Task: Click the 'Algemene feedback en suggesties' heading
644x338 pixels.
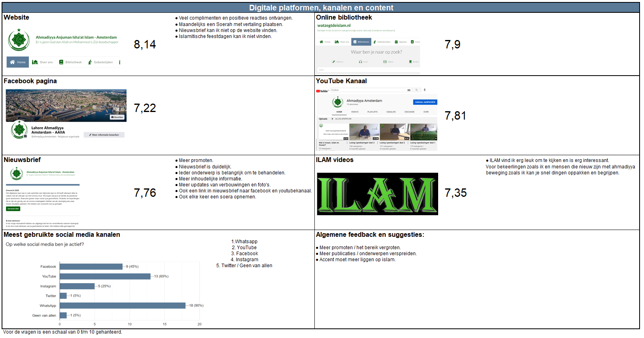Action: pyautogui.click(x=370, y=235)
